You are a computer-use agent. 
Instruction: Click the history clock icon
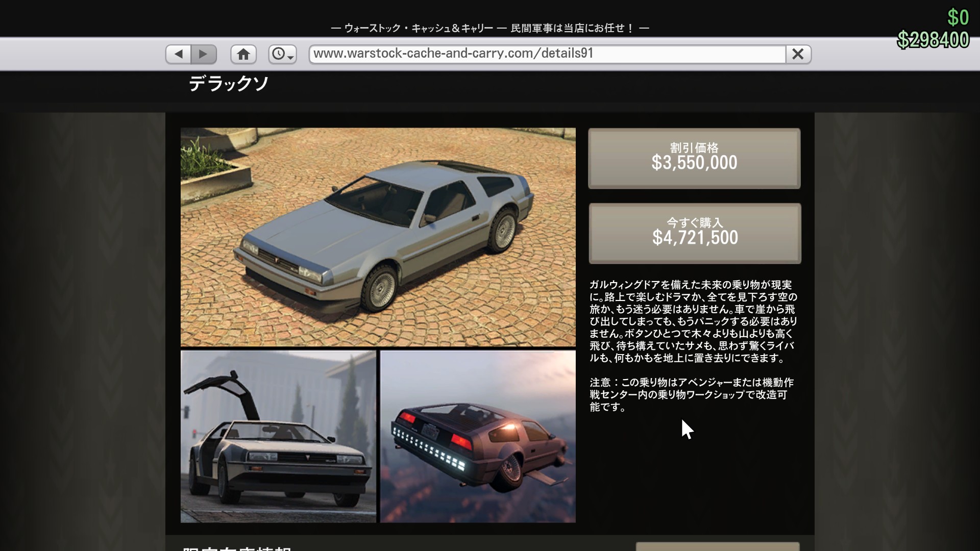tap(278, 54)
